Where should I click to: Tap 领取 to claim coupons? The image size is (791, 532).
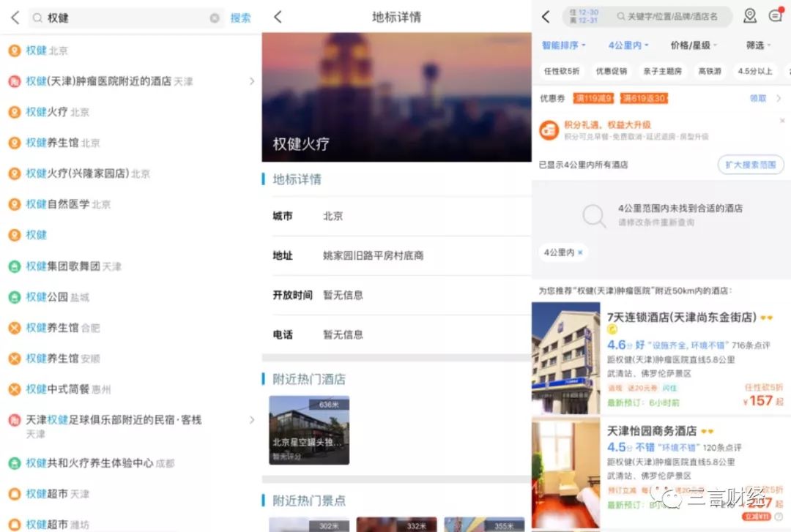tap(758, 98)
